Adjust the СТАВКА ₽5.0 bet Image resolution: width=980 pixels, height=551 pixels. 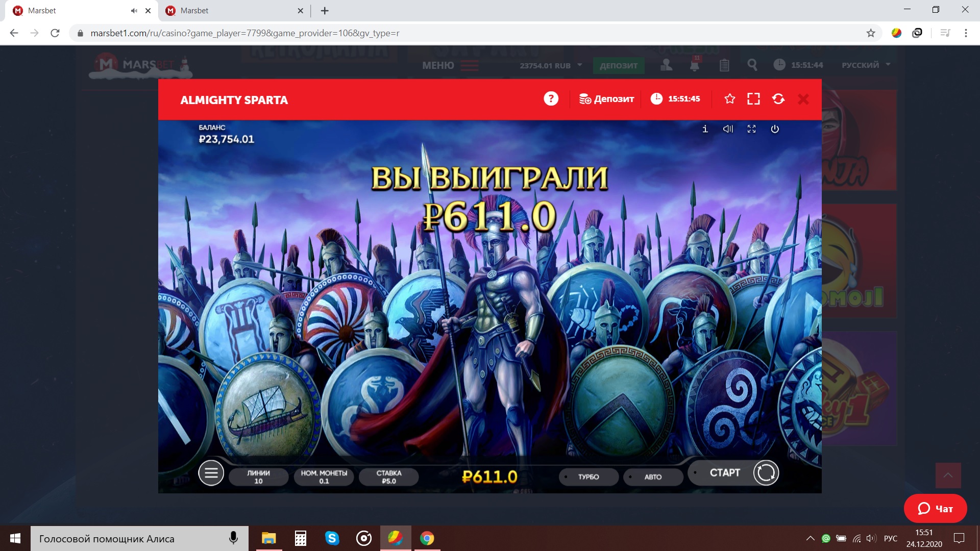[389, 477]
